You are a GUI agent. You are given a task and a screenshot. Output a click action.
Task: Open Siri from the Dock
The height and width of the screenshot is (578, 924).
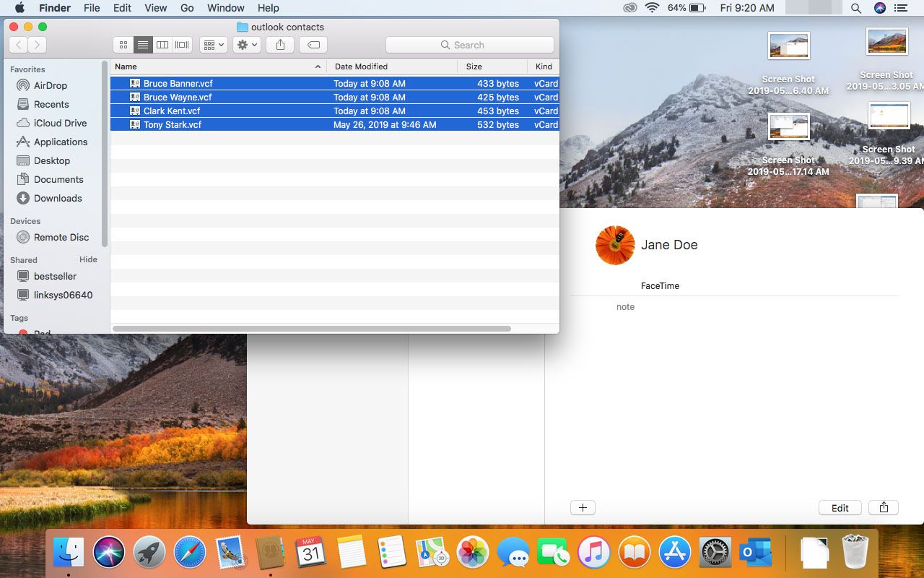click(109, 553)
